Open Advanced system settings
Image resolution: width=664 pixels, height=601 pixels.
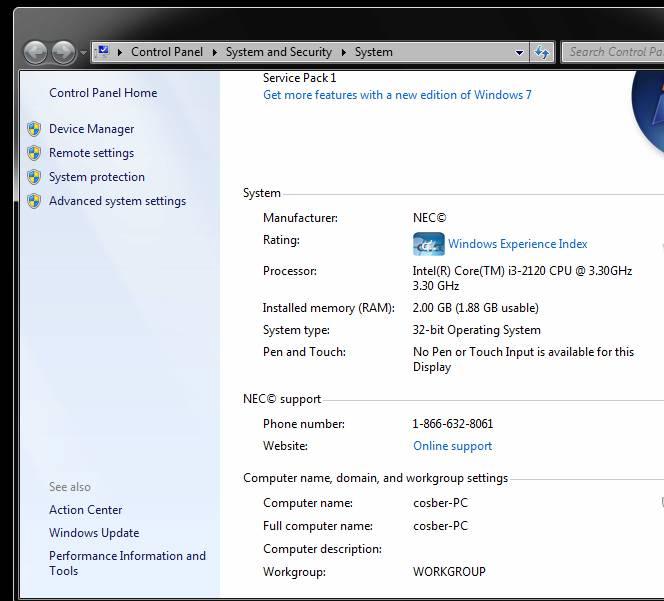[117, 201]
